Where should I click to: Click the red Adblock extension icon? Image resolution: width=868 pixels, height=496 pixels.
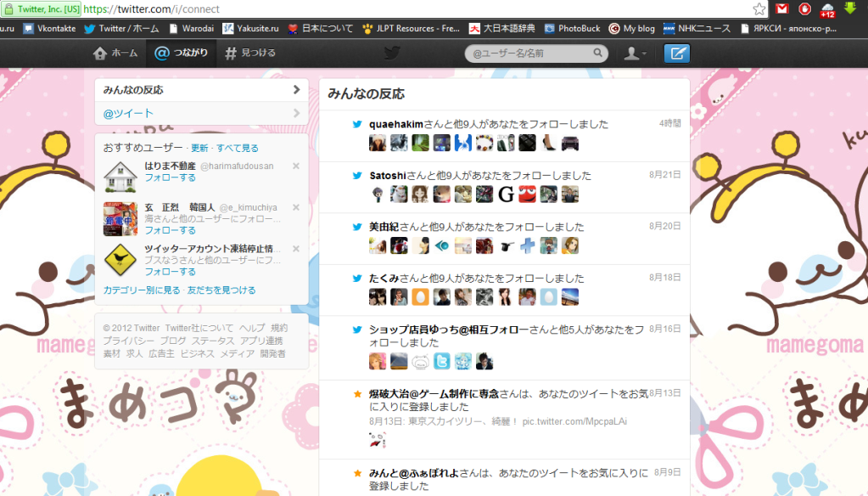805,8
